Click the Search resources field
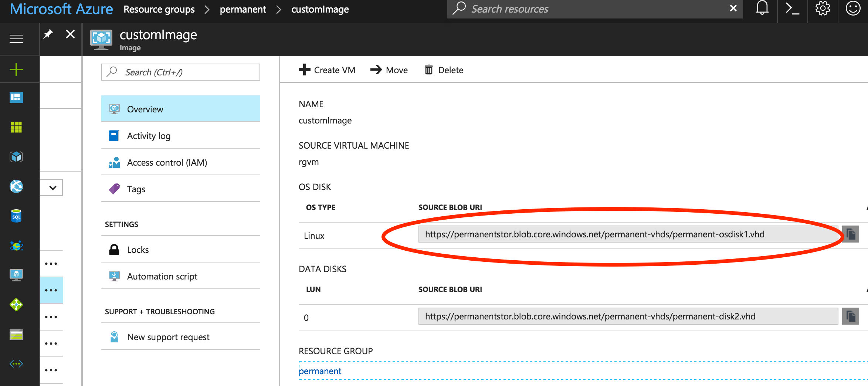The image size is (868, 386). click(x=595, y=9)
